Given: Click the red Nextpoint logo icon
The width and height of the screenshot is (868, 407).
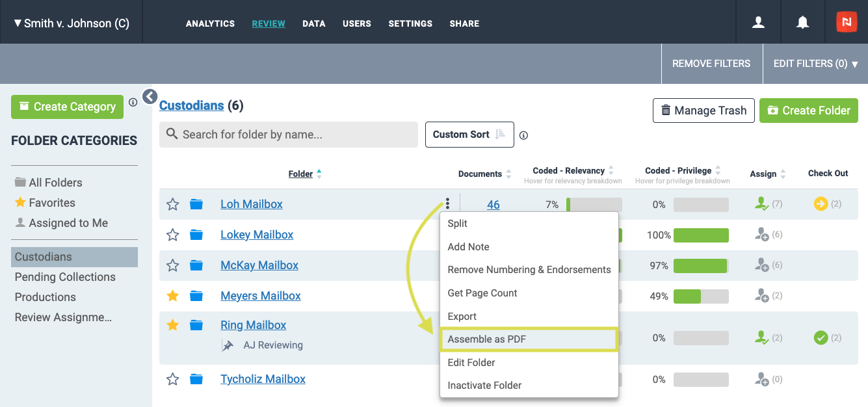Looking at the screenshot, I should [847, 21].
